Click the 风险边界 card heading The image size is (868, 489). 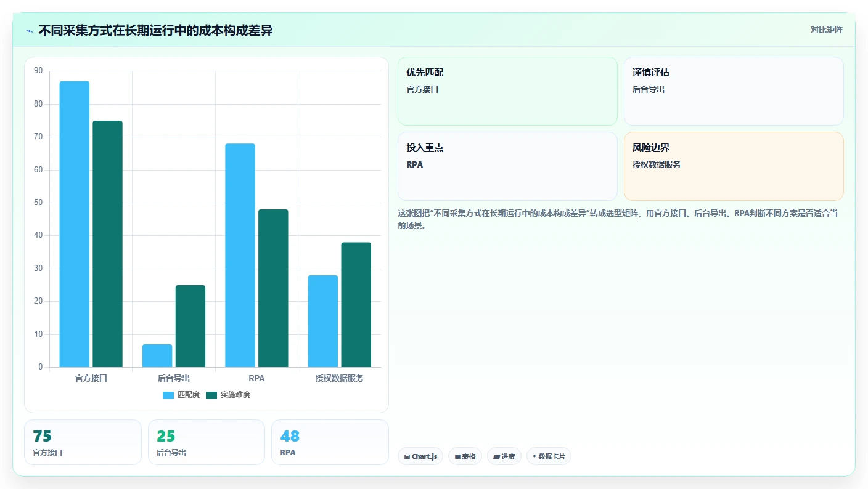[651, 148]
